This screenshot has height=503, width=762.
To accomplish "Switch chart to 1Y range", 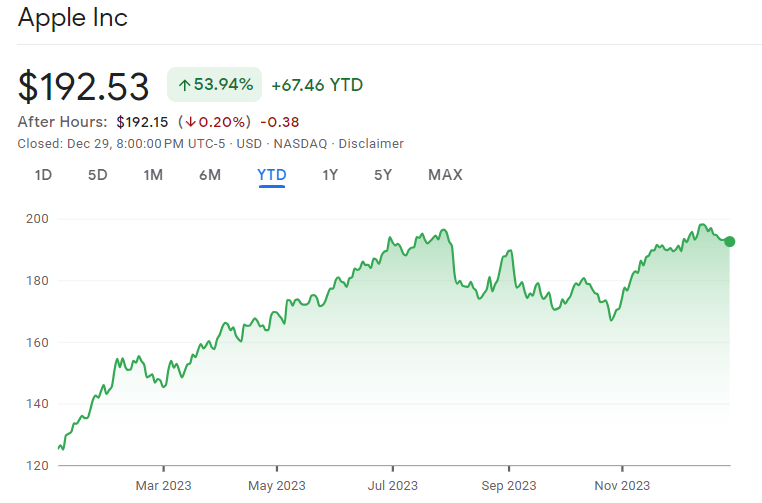I will point(330,175).
